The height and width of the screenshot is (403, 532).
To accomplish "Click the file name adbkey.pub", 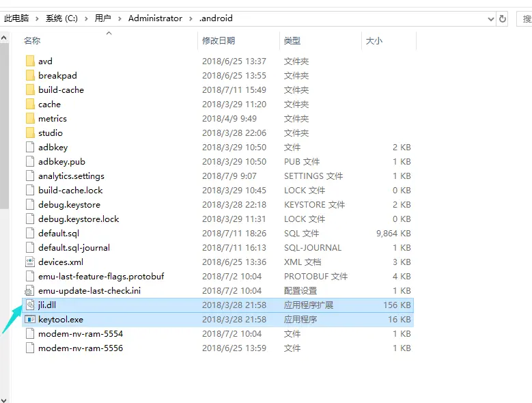I will click(x=61, y=162).
